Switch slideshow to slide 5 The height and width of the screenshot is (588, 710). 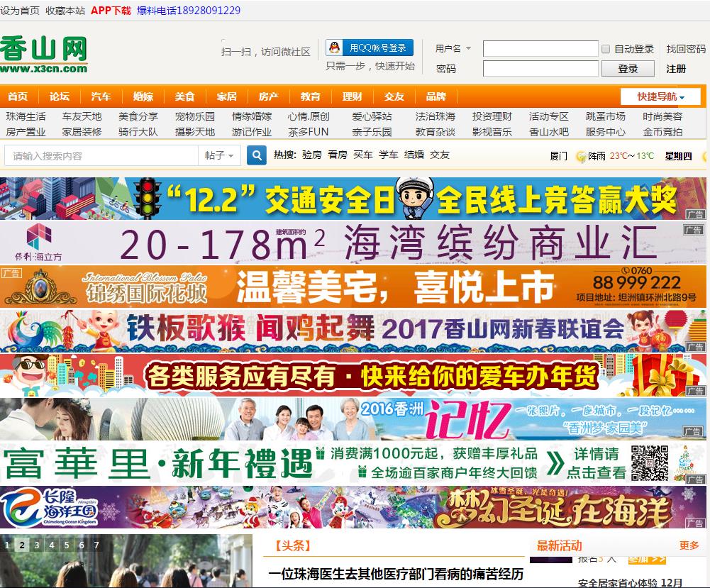pos(67,545)
